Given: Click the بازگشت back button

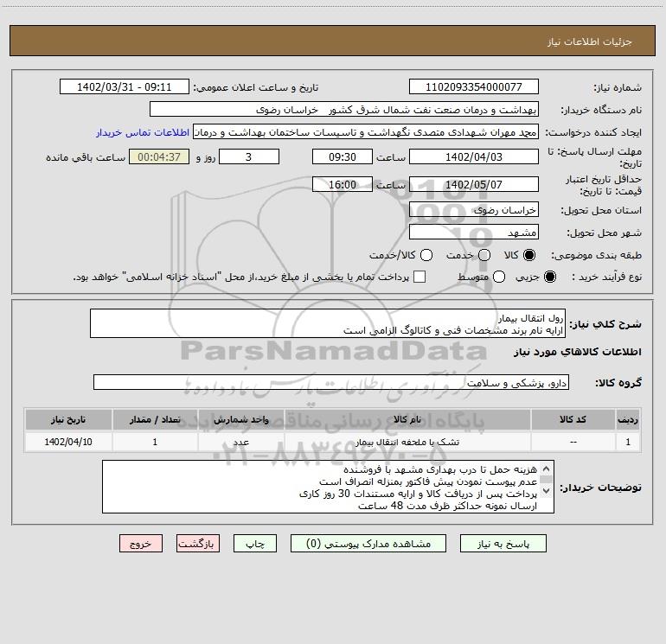Looking at the screenshot, I should [198, 544].
